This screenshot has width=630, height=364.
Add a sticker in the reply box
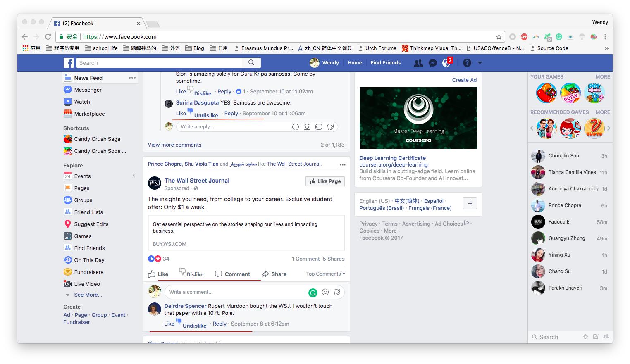pyautogui.click(x=330, y=127)
